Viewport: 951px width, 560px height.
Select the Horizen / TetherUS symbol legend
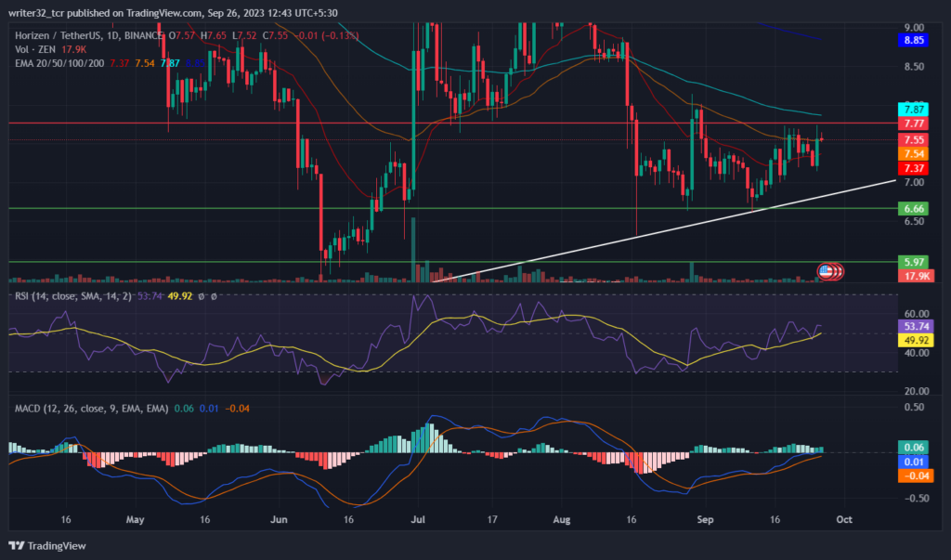click(x=88, y=36)
